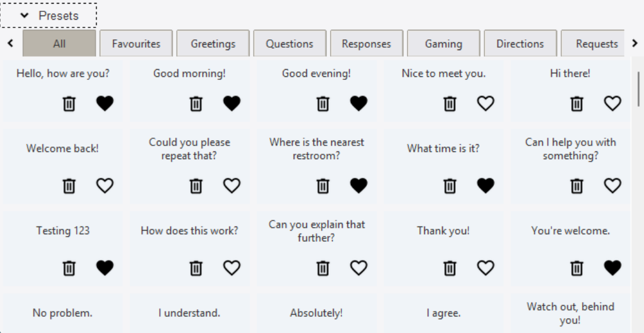
Task: Delete the "What time is it?" preset
Action: pyautogui.click(x=450, y=186)
